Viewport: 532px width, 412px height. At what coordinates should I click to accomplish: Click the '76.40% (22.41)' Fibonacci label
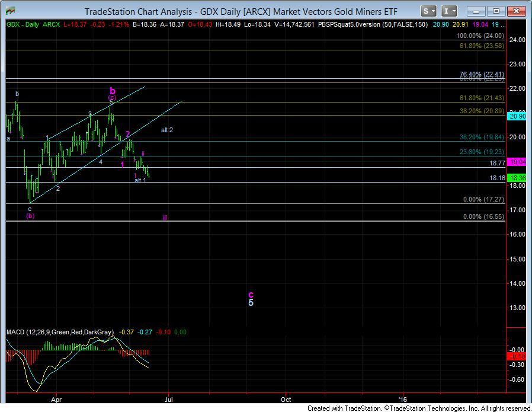coord(482,74)
